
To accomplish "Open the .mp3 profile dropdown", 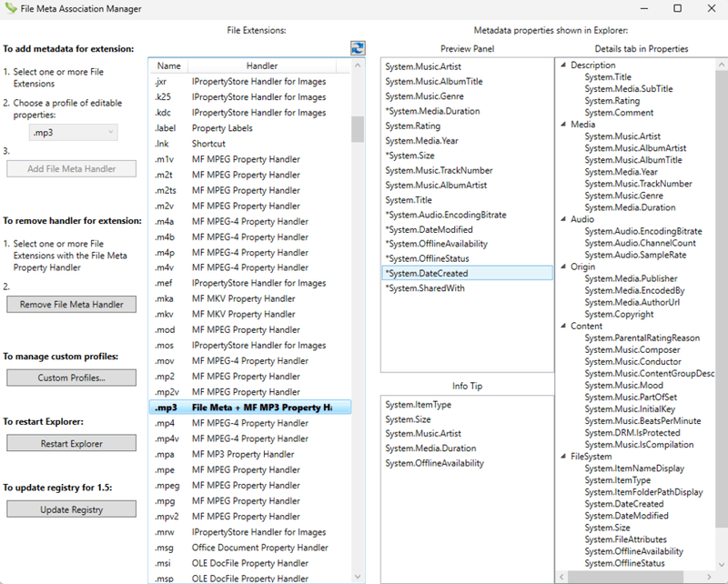I will coord(74,133).
